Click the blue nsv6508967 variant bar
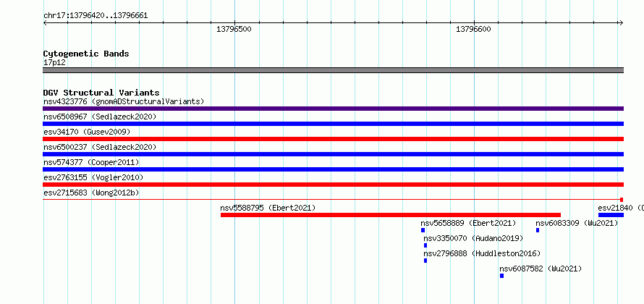644x304 pixels. (x=333, y=124)
